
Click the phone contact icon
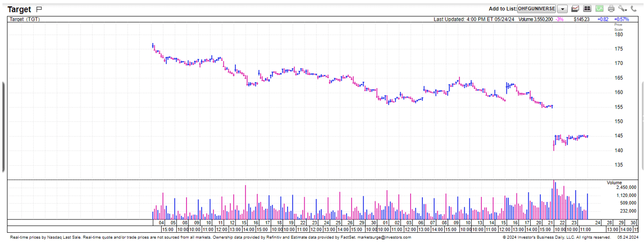tap(634, 9)
